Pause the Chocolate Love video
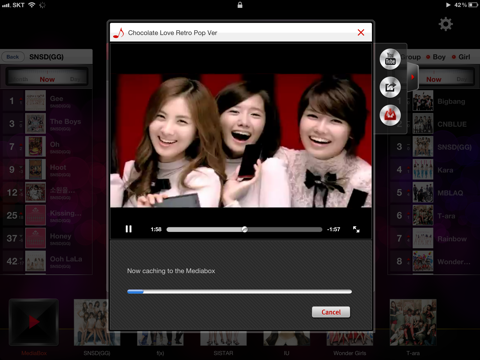The height and width of the screenshot is (360, 480). click(129, 229)
